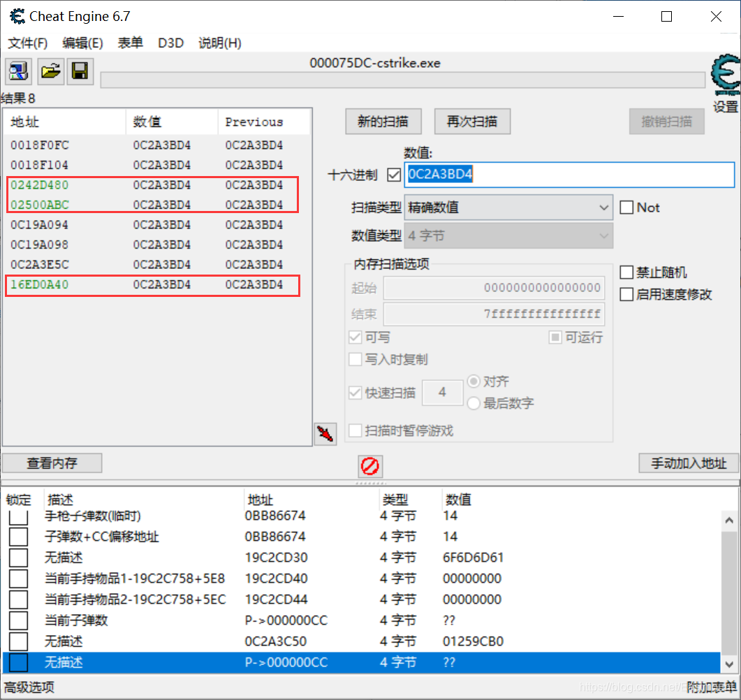
Task: Click the 地址 column header in results
Action: [x=65, y=122]
